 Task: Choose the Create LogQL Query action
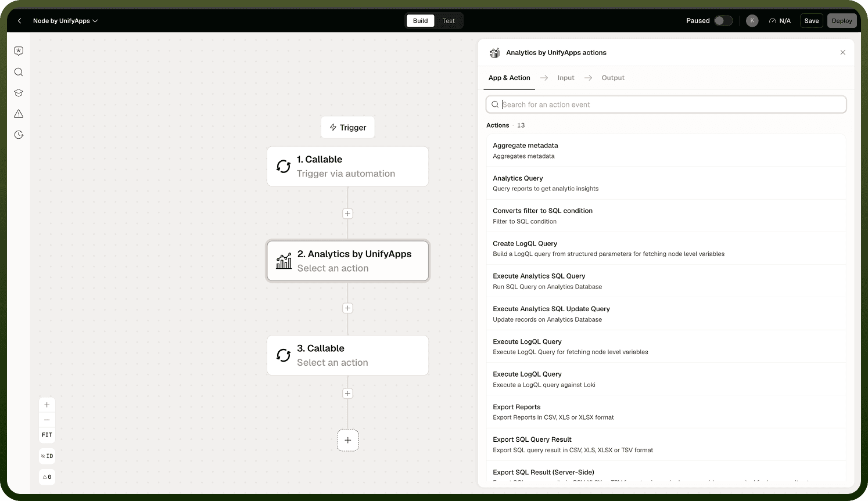666,248
